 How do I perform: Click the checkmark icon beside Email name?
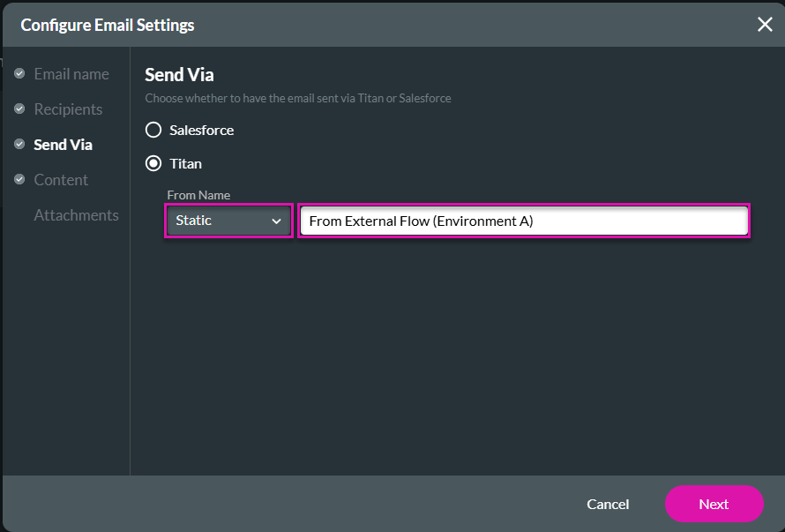tap(19, 74)
